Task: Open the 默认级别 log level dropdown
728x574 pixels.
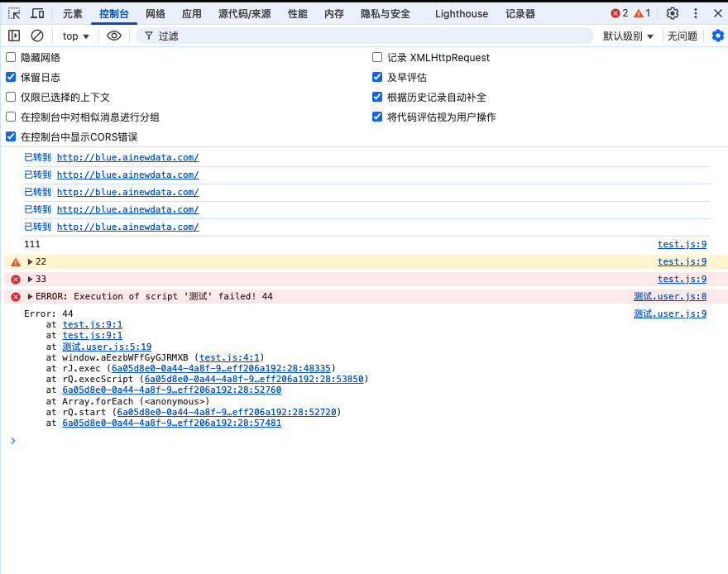Action: [628, 36]
